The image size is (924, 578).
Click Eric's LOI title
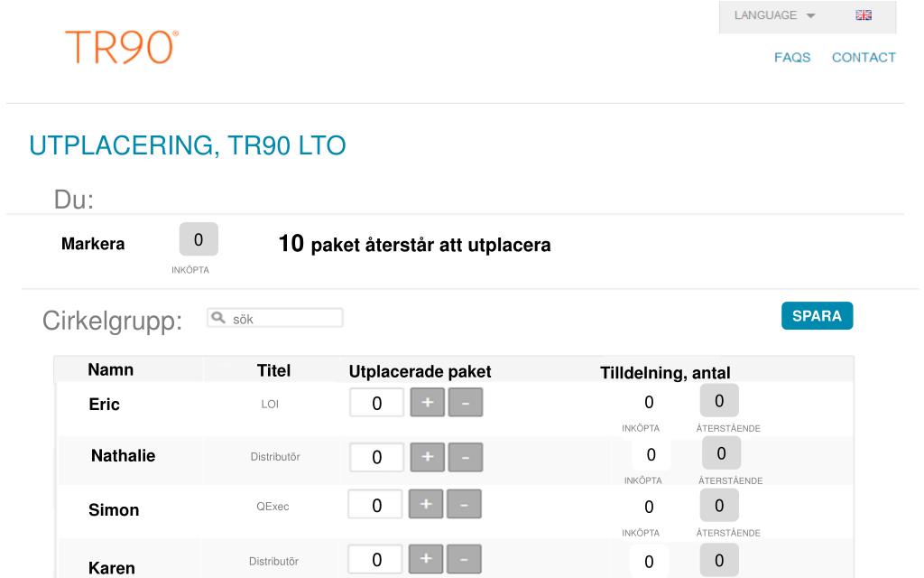point(270,404)
